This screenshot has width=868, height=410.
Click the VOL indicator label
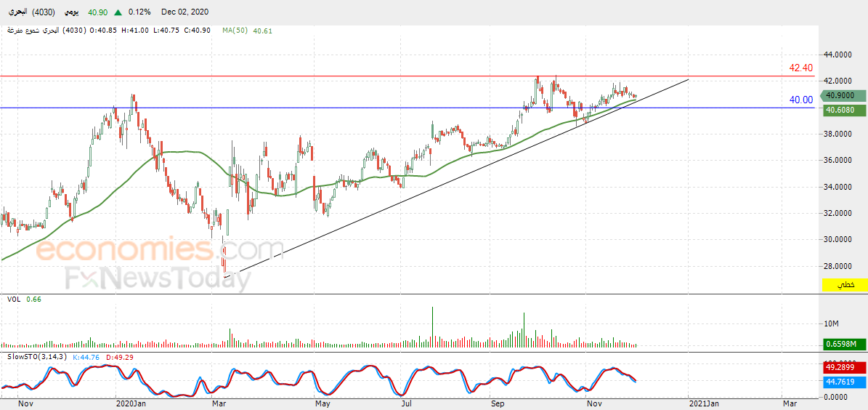[13, 300]
